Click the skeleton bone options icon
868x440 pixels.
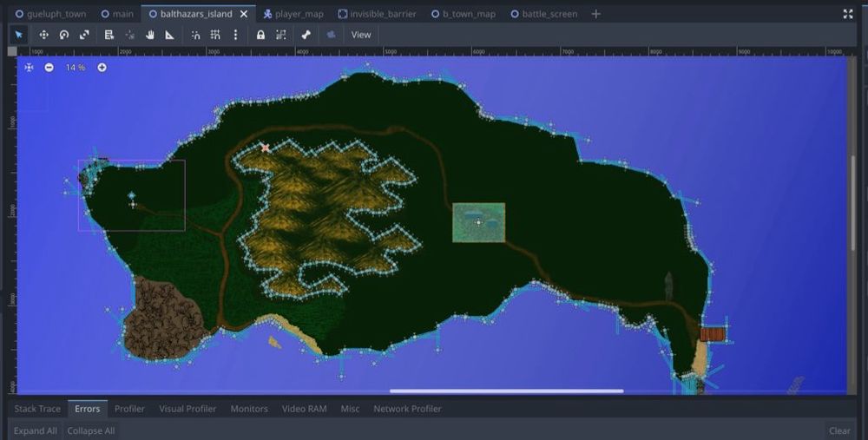click(306, 35)
